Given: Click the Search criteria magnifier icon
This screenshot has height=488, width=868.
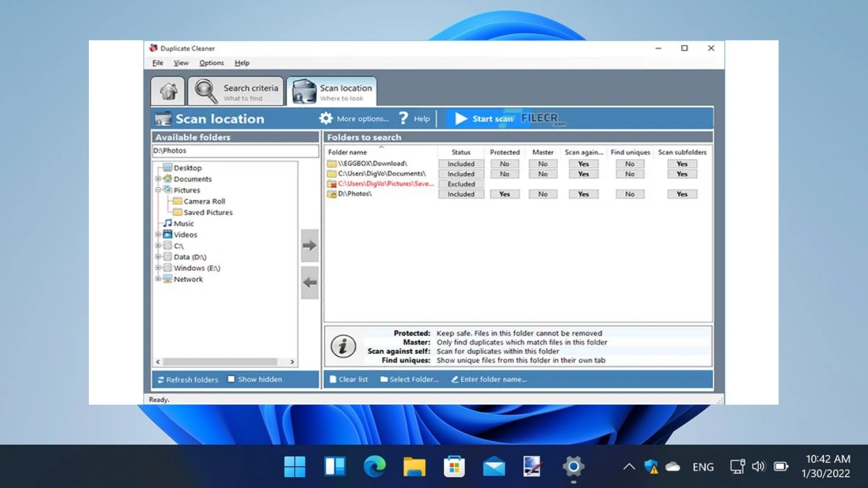Looking at the screenshot, I should pos(206,91).
